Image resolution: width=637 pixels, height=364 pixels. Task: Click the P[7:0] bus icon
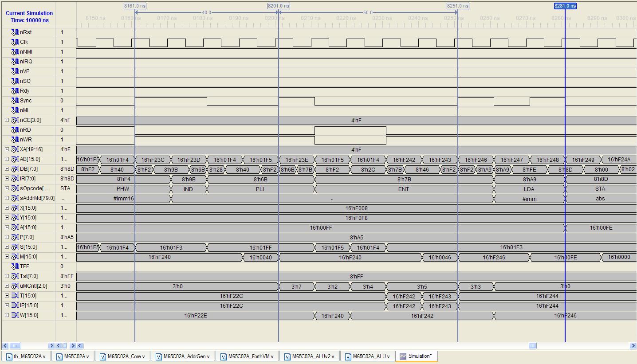pyautogui.click(x=15, y=237)
